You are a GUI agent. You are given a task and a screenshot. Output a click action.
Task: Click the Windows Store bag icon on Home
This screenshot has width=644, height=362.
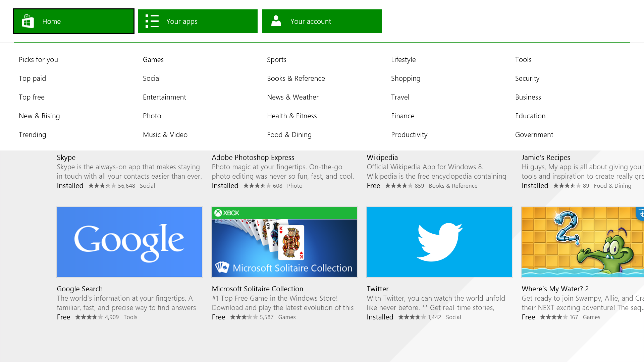coord(28,21)
